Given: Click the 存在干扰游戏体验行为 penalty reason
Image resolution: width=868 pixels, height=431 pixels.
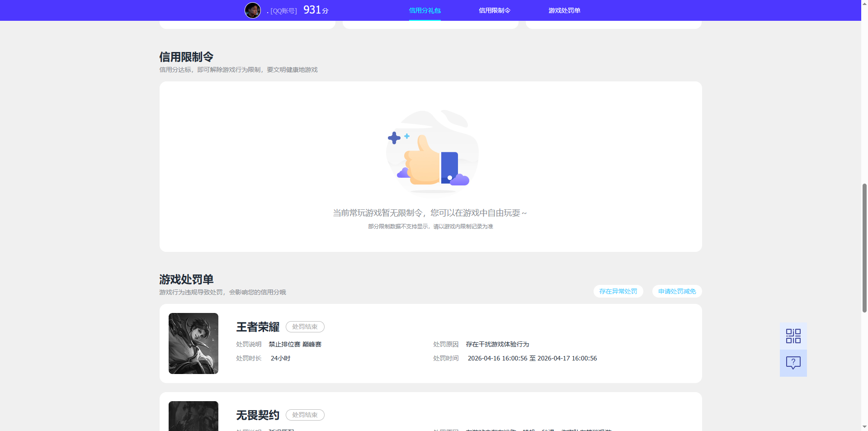Looking at the screenshot, I should 497,344.
